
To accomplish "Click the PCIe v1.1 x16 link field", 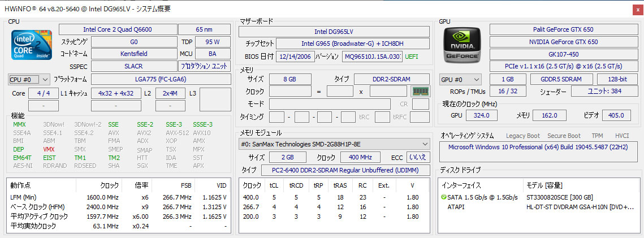I will (x=563, y=67).
